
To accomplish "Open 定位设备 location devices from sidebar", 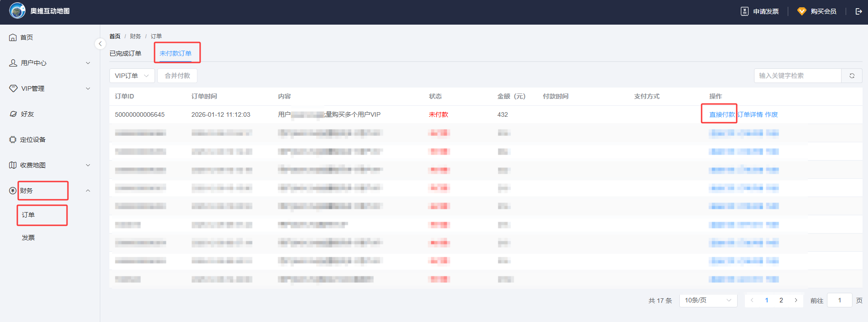I will 32,140.
